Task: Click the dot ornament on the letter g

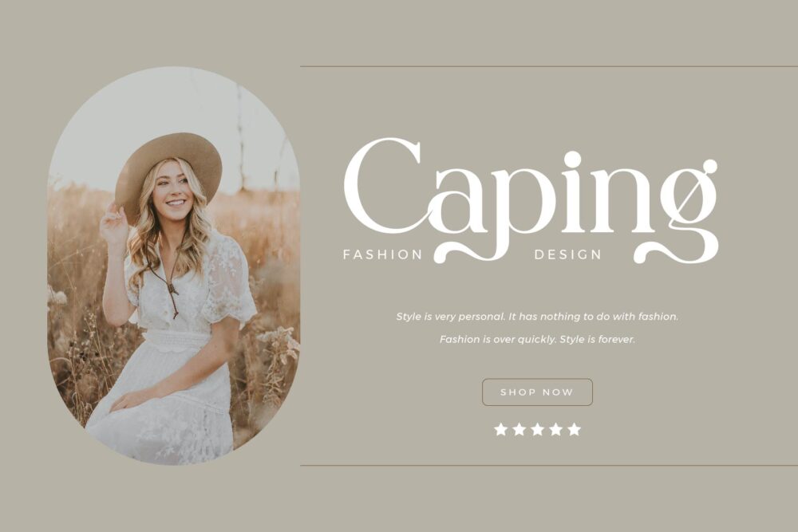Action: click(x=709, y=167)
